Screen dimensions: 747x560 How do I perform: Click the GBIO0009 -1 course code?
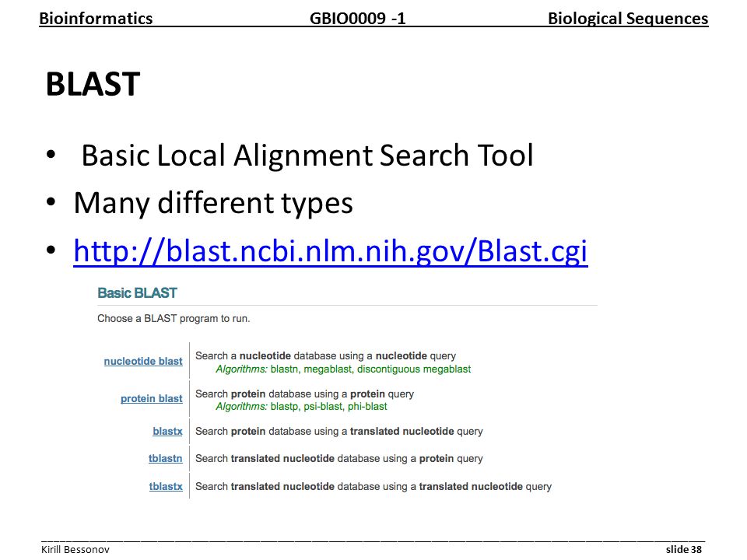(x=357, y=19)
